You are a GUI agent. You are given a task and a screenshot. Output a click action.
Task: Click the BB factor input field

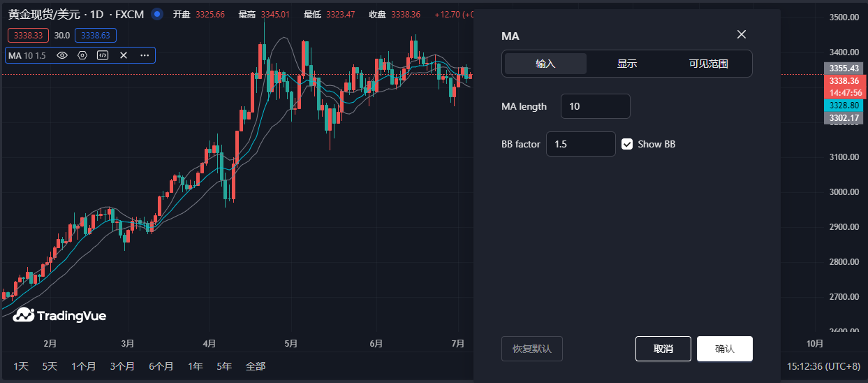(x=580, y=144)
